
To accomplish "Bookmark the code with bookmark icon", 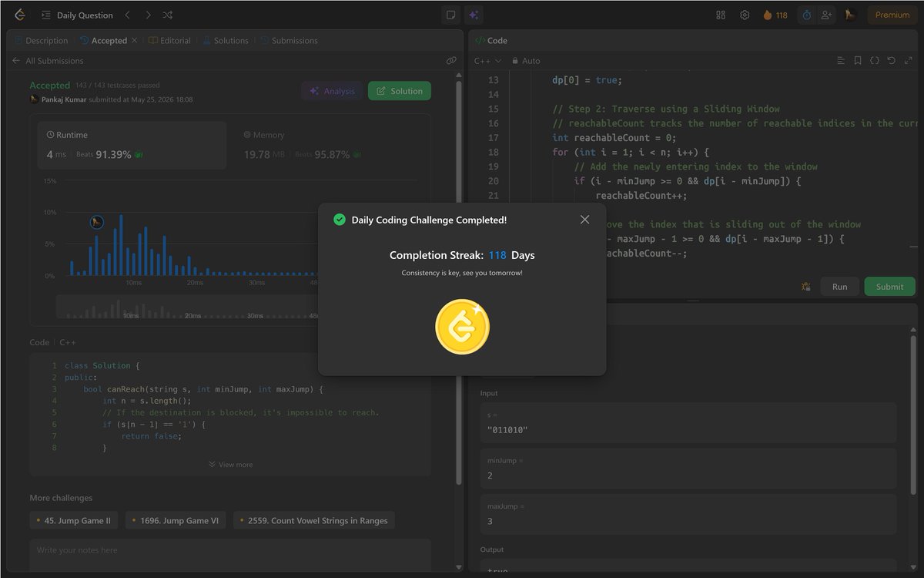I will point(858,60).
